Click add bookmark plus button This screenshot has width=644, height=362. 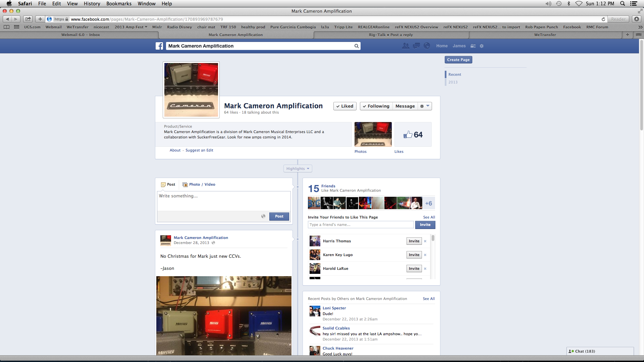(x=40, y=19)
